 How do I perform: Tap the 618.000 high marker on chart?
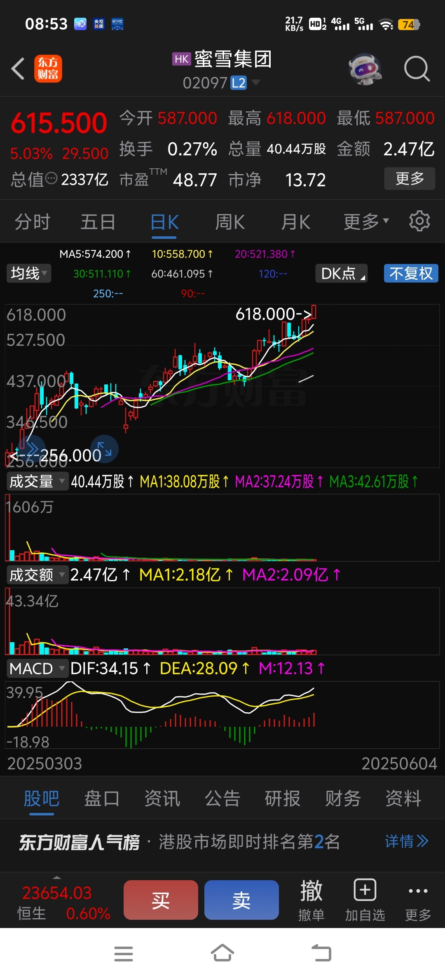[273, 314]
